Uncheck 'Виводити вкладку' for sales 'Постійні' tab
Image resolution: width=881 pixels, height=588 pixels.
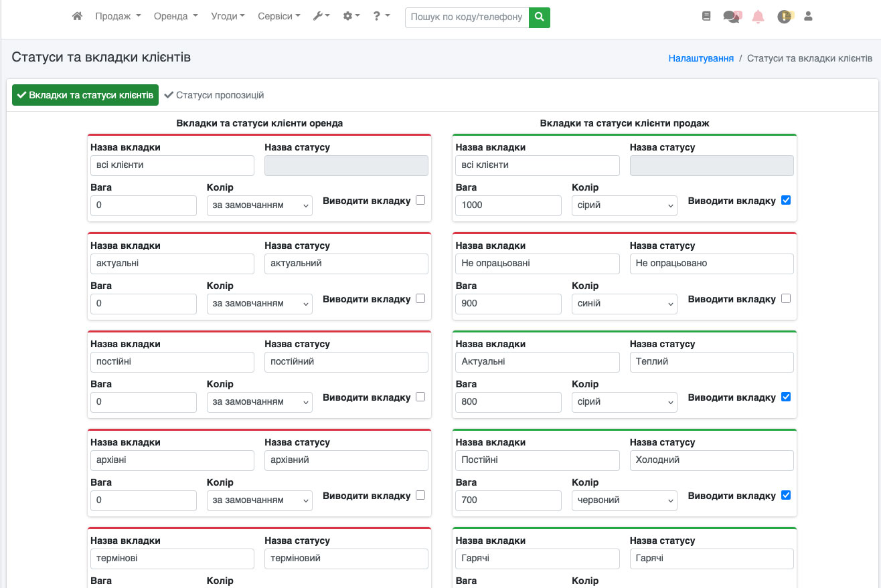[786, 496]
